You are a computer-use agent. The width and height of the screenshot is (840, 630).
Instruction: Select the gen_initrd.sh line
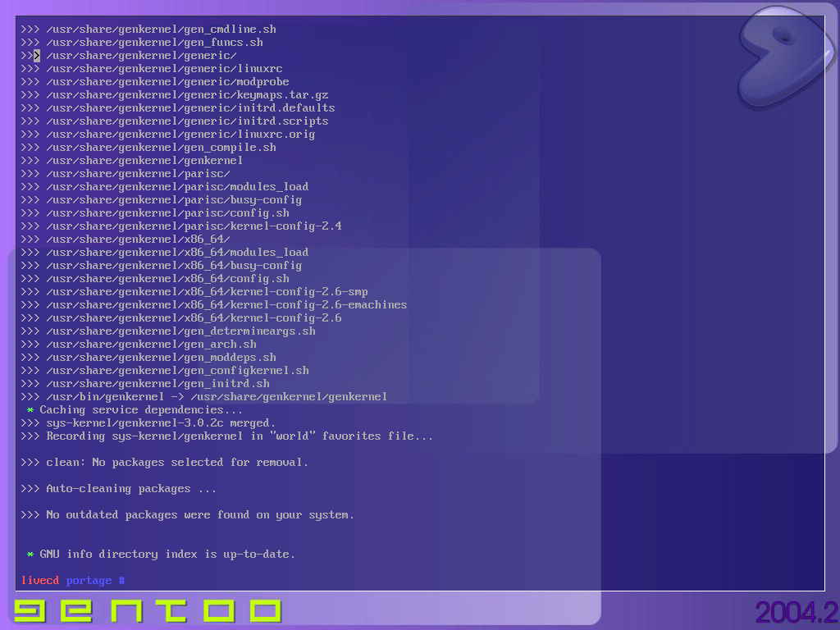point(145,384)
